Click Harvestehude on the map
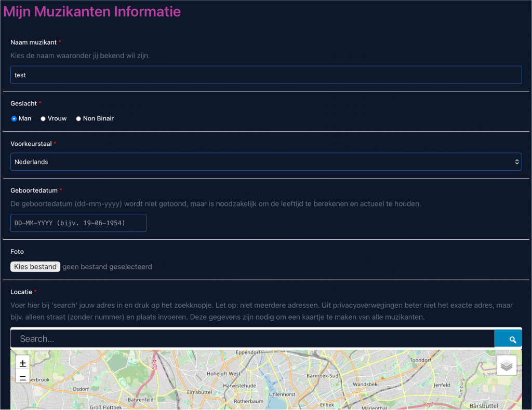 pos(240,386)
